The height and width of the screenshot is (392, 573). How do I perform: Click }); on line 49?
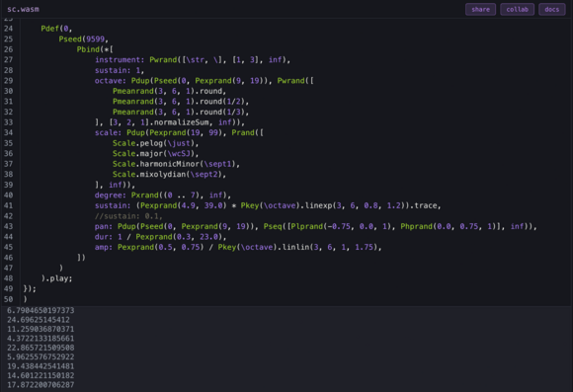[30, 289]
